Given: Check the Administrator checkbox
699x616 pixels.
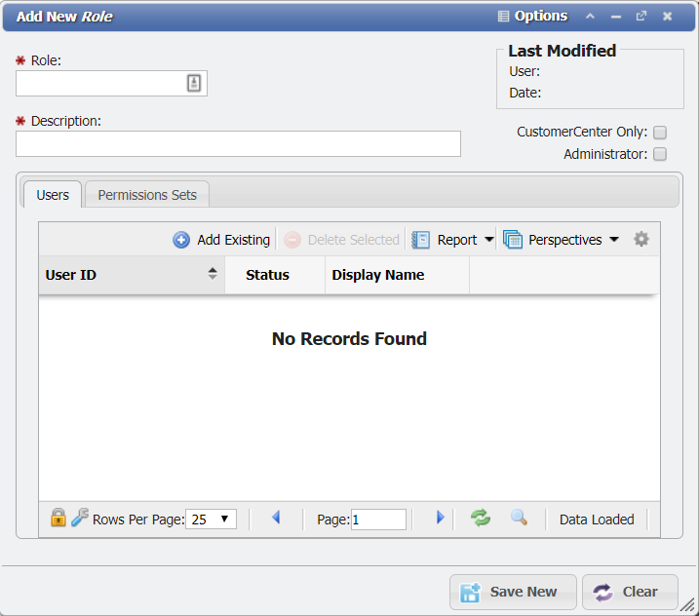Looking at the screenshot, I should coord(660,154).
